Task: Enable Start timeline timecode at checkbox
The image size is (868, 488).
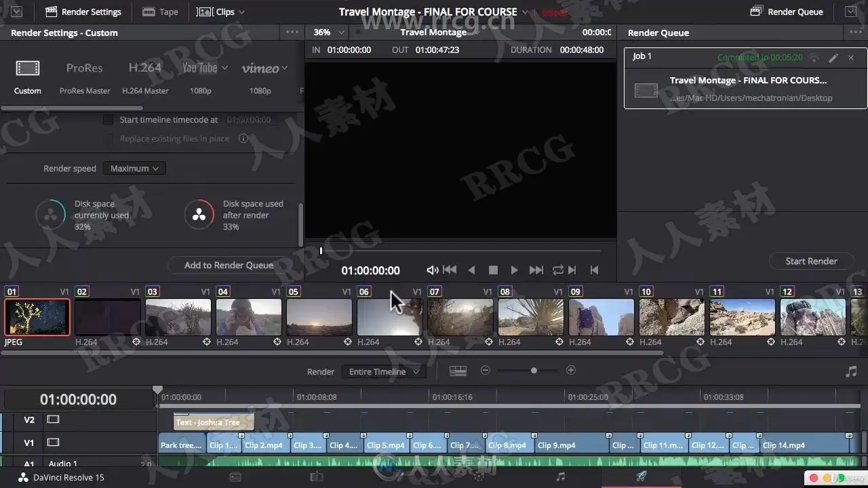Action: pyautogui.click(x=108, y=119)
